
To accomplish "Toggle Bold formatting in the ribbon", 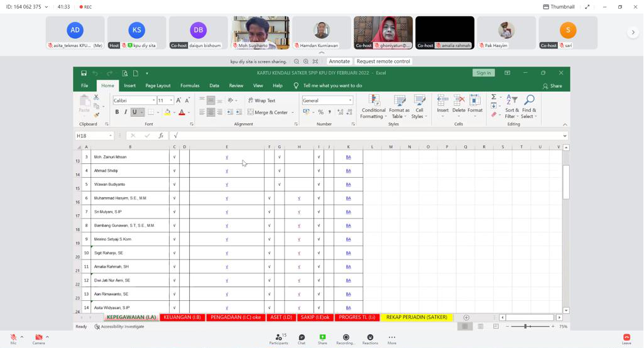I will tap(117, 112).
